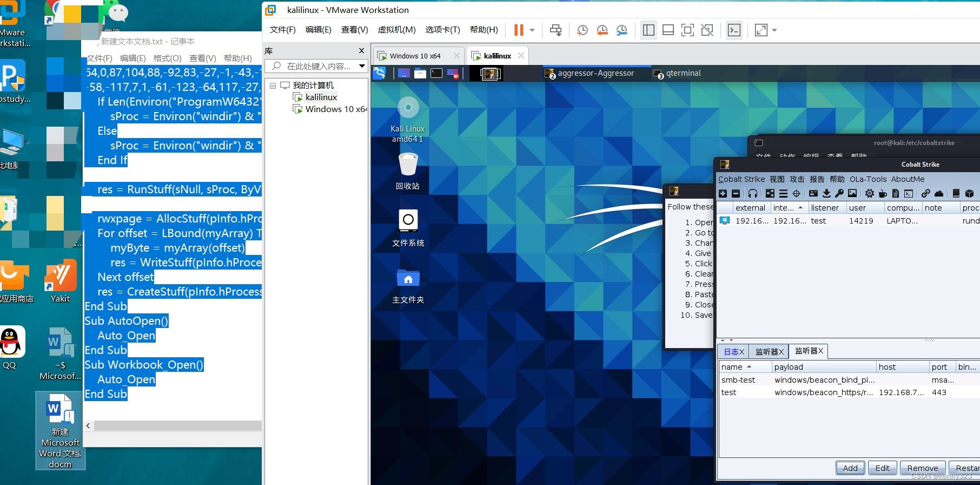
Task: Switch to 日志 tab in Cobalt Strike
Action: pos(734,352)
